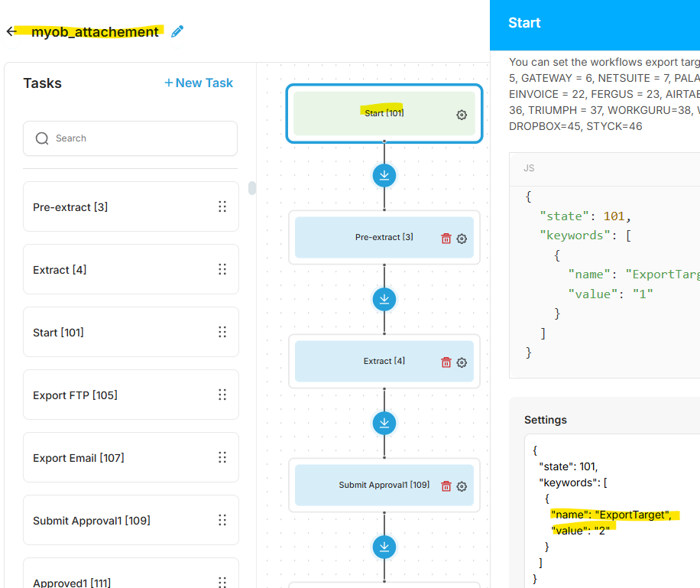This screenshot has height=588, width=700.
Task: Click download arrow connector below Start node
Action: pos(384,176)
